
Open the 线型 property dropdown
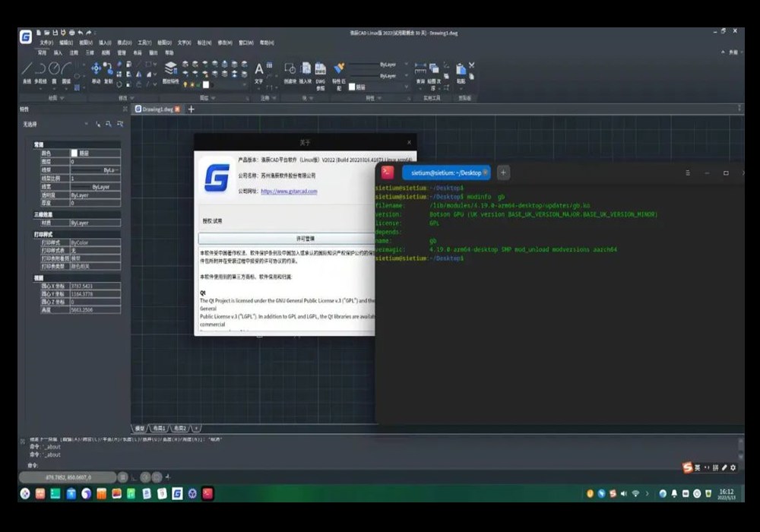click(x=95, y=170)
